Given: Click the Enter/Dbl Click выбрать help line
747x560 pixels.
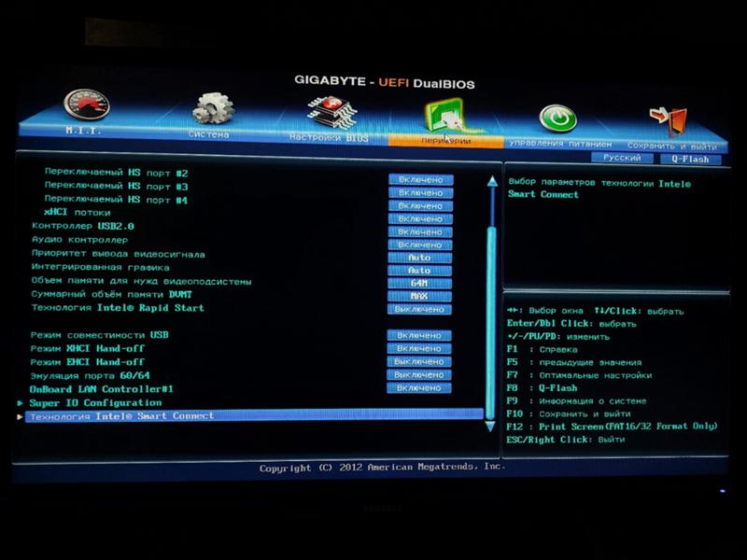Looking at the screenshot, I should [571, 323].
